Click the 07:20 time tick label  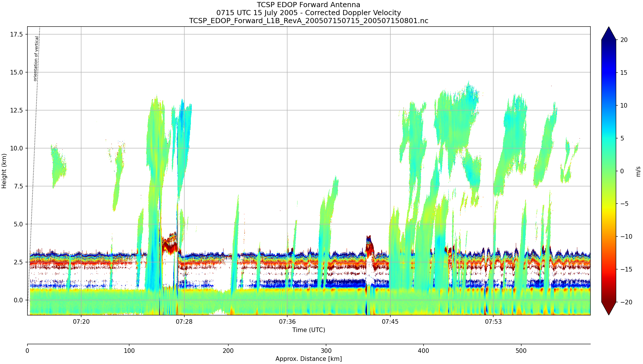(81, 322)
